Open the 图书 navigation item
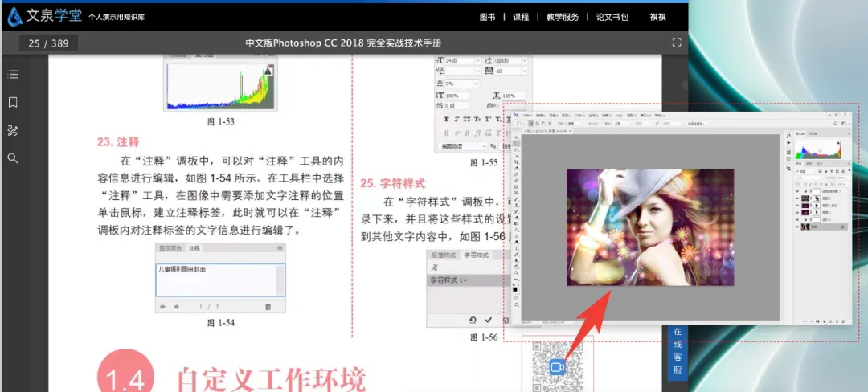This screenshot has width=868, height=392. pos(487,17)
